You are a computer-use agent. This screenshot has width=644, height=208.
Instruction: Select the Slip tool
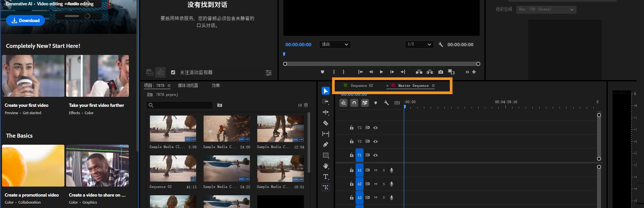[325, 134]
